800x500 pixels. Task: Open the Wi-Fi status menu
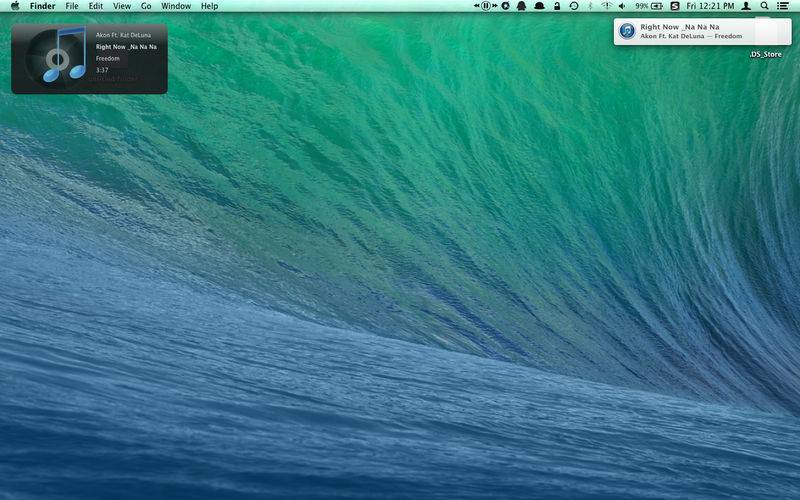click(607, 6)
